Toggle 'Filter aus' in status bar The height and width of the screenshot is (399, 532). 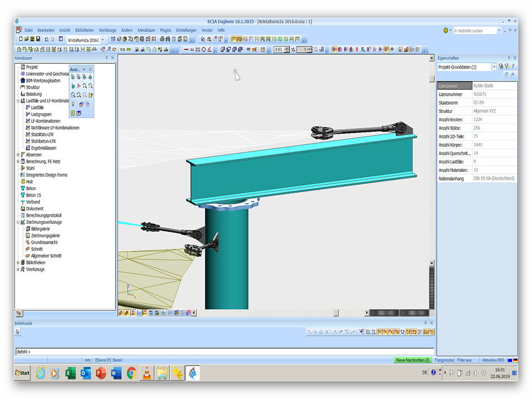coord(464,360)
